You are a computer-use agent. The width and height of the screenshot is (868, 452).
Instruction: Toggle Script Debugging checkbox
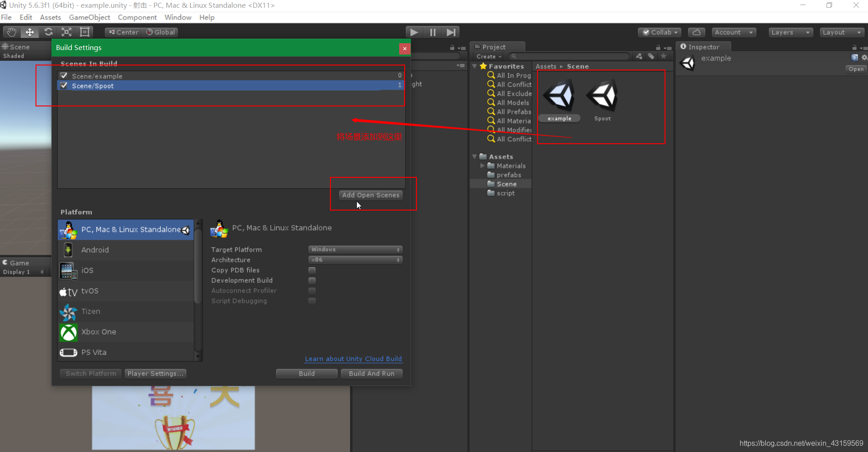pyautogui.click(x=312, y=301)
